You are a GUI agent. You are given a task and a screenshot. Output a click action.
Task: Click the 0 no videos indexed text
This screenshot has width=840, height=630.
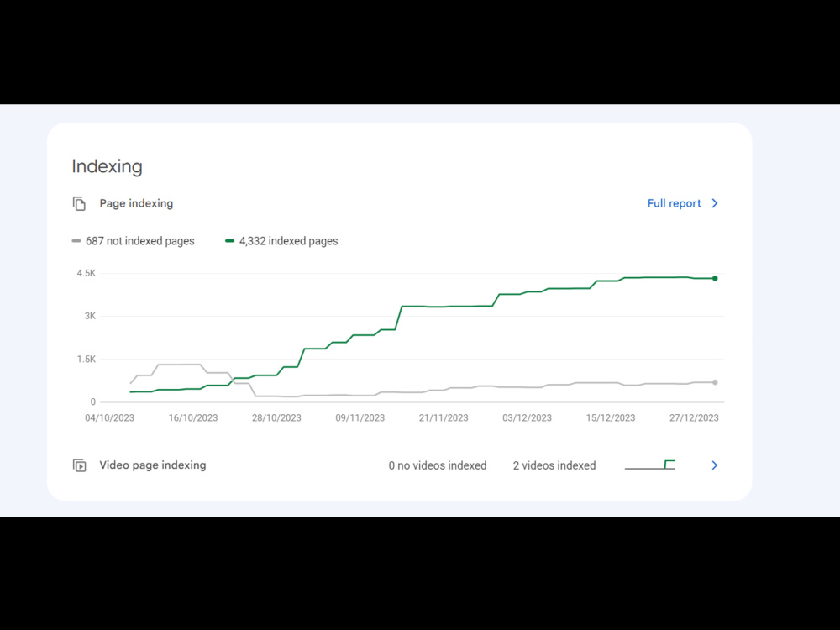click(x=438, y=465)
